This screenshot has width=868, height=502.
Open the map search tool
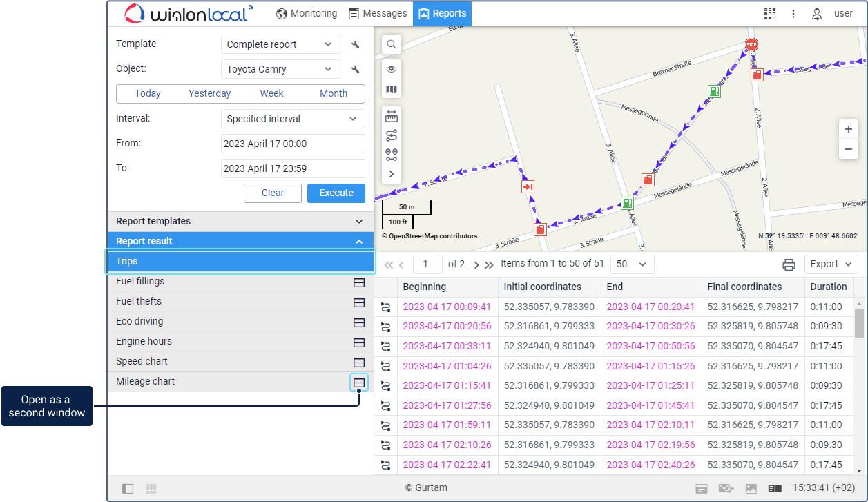point(392,44)
